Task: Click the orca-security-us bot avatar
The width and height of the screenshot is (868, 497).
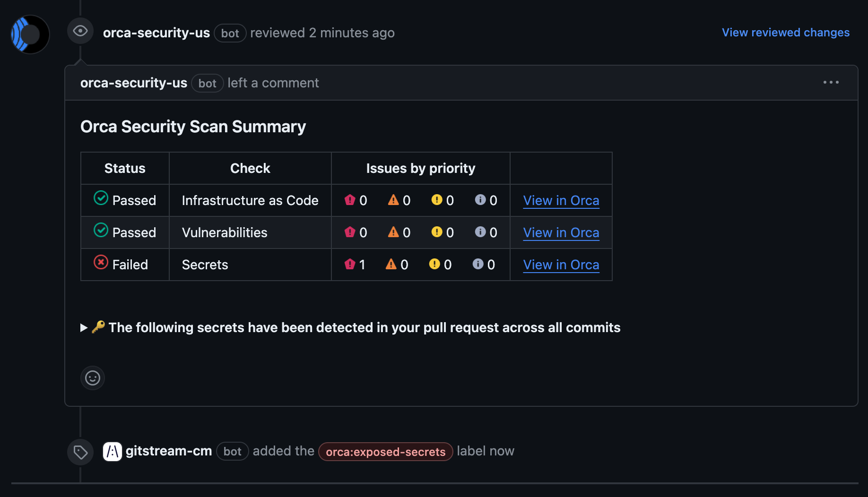Action: click(29, 34)
